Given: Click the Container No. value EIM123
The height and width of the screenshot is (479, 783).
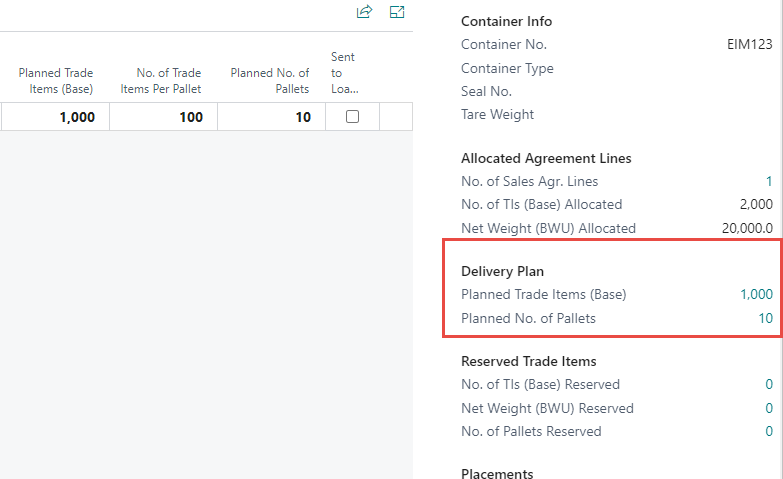Looking at the screenshot, I should click(x=749, y=45).
